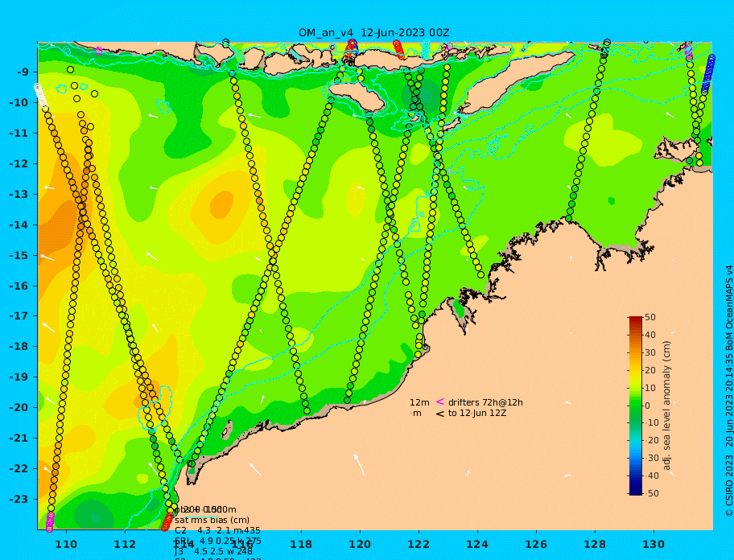This screenshot has height=560, width=734.
Task: Click latitude axis label -19
Action: (x=19, y=377)
